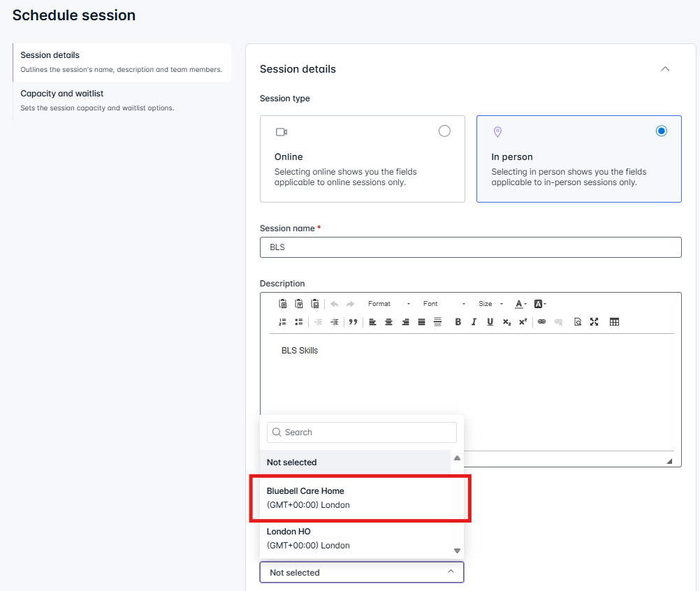Open the Format dropdown in the editor
The width and height of the screenshot is (700, 591).
pos(389,304)
